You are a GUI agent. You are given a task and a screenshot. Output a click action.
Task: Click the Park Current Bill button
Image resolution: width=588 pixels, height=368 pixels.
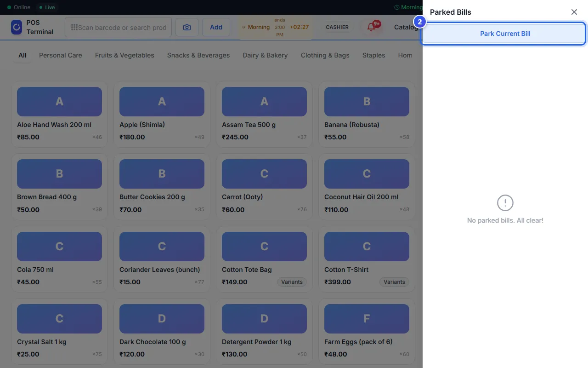(505, 34)
